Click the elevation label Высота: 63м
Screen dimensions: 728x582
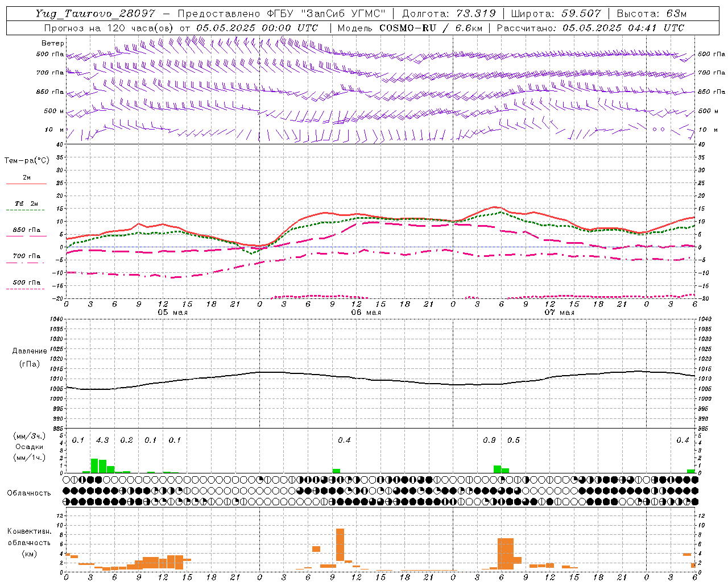click(651, 14)
